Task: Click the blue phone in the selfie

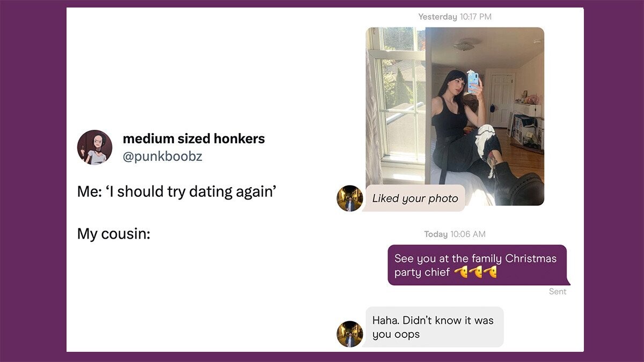Action: click(x=473, y=82)
